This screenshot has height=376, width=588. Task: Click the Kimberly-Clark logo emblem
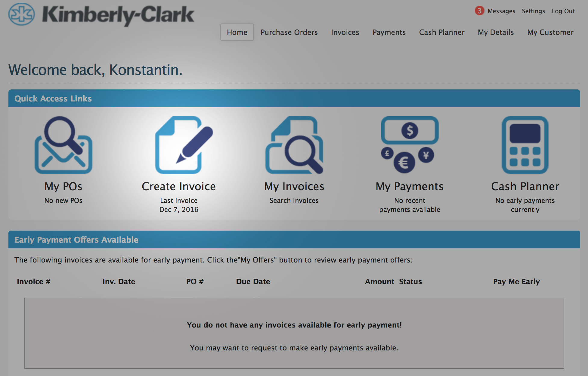tap(22, 14)
